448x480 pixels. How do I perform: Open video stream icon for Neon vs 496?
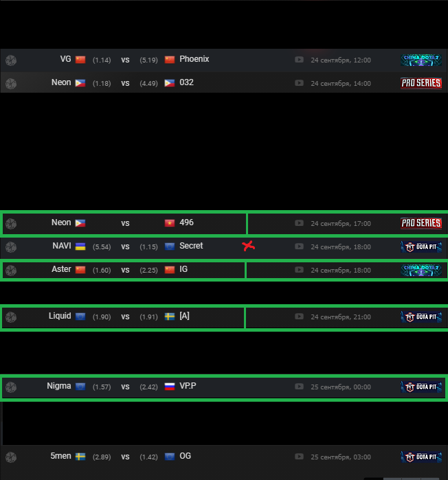click(x=299, y=223)
